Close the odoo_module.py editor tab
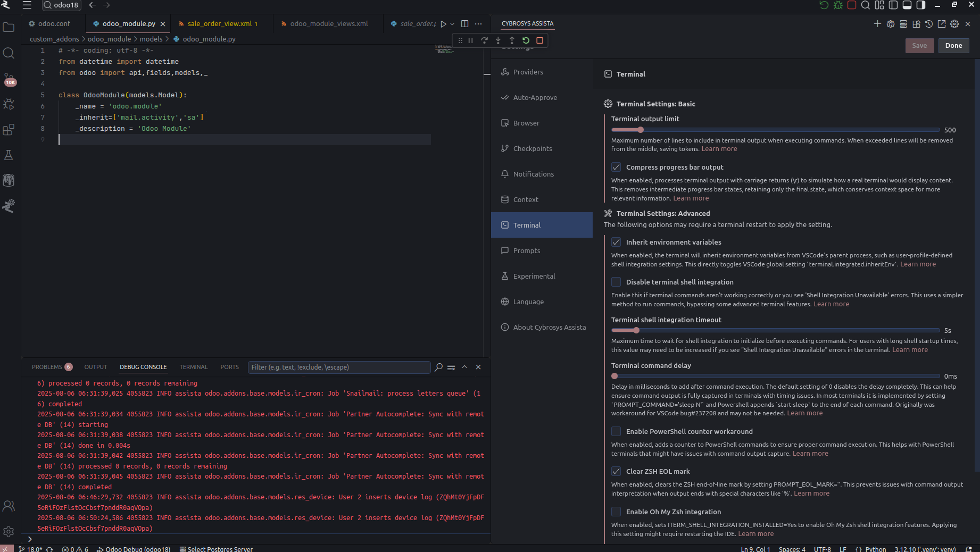Viewport: 980px width, 552px height. [x=163, y=24]
